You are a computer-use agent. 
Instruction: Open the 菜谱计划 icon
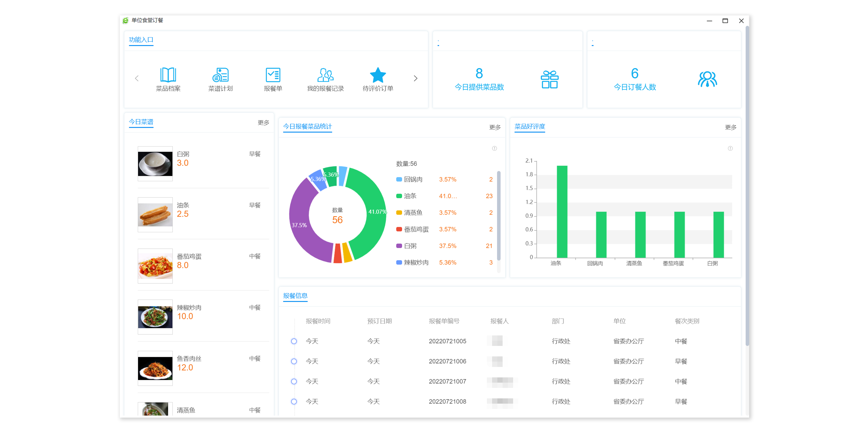click(220, 75)
